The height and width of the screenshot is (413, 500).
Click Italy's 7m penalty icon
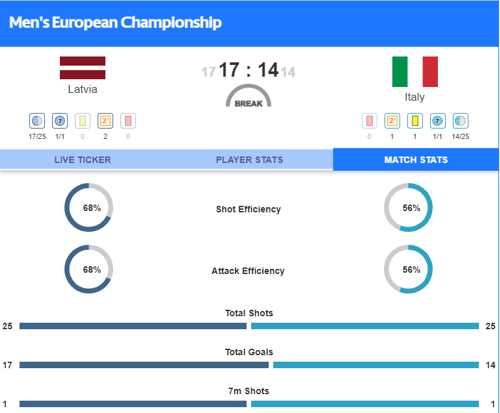point(438,121)
